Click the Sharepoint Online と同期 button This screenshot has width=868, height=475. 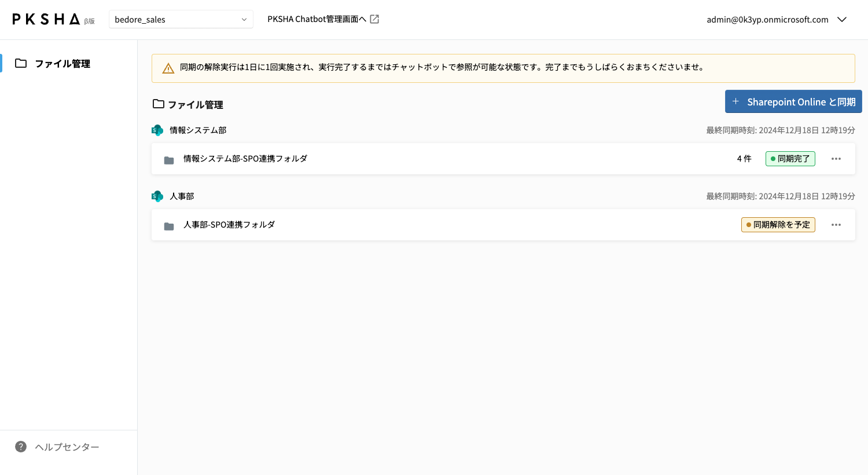click(793, 101)
